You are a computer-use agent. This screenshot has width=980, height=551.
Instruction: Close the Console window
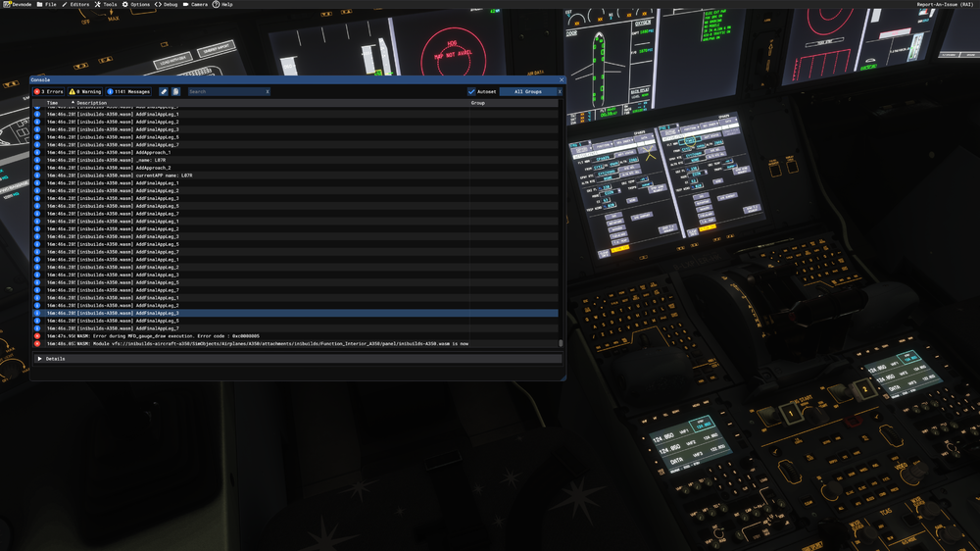[x=562, y=79]
